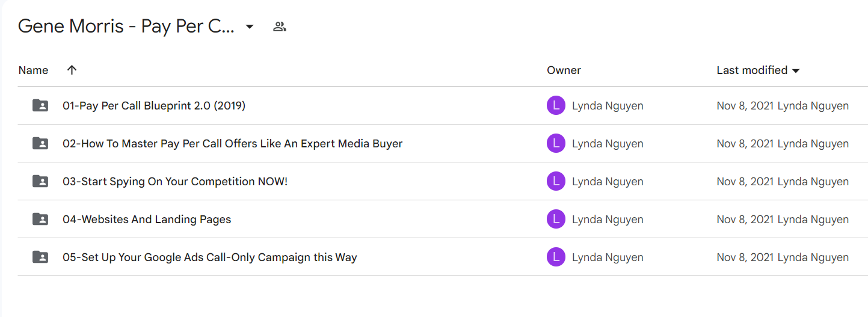Viewport: 868px width, 317px height.
Task: Click the shared folder icon for 05-Set Up Google Ads
Action: (x=40, y=257)
